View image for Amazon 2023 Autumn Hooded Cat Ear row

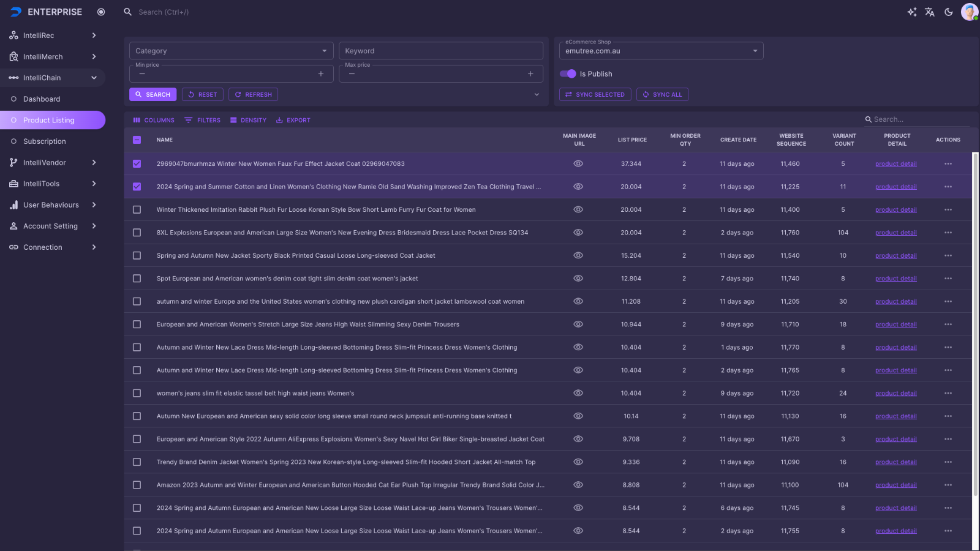pyautogui.click(x=578, y=485)
